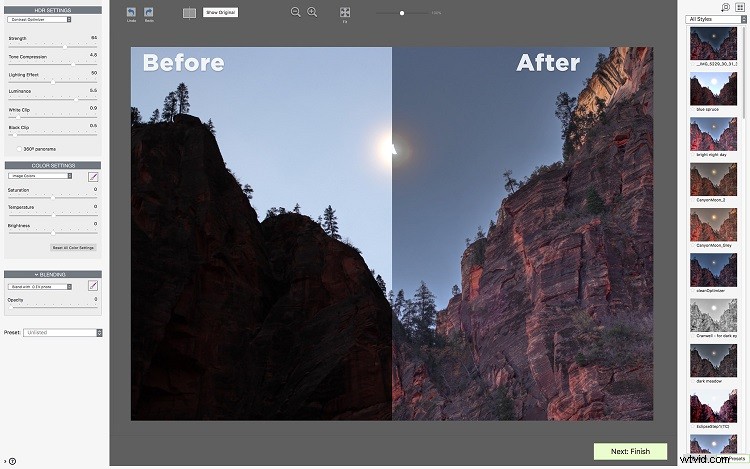Click the Fit to window icon
The image size is (750, 469).
345,12
